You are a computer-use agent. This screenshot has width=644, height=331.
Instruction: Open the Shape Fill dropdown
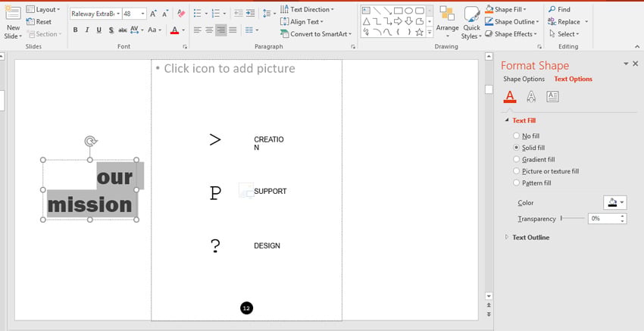click(x=516, y=10)
